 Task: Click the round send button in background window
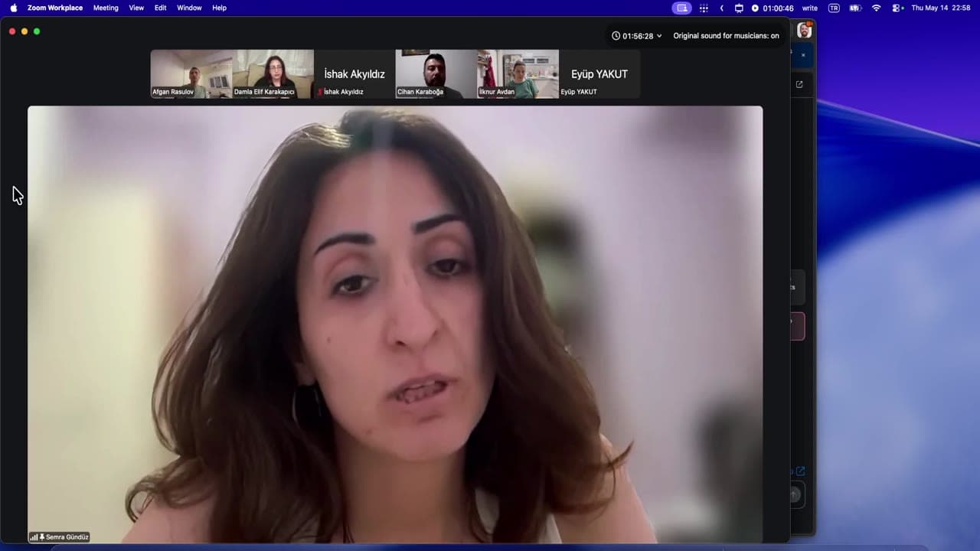(795, 494)
